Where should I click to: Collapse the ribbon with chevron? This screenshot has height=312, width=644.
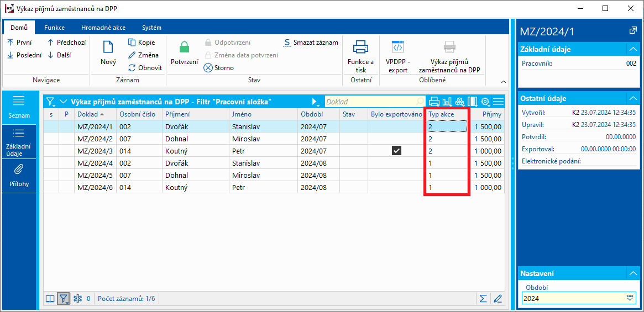(x=504, y=81)
